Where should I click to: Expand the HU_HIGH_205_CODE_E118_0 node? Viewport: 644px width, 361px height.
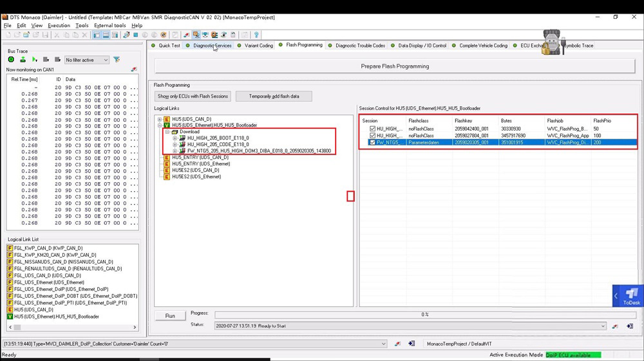(x=175, y=144)
